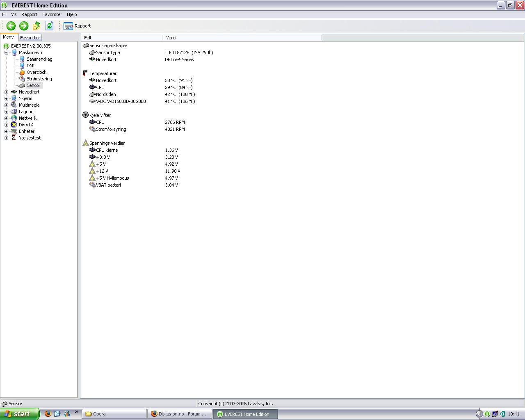The height and width of the screenshot is (420, 525).
Task: Open the Windows start button
Action: coord(20,414)
